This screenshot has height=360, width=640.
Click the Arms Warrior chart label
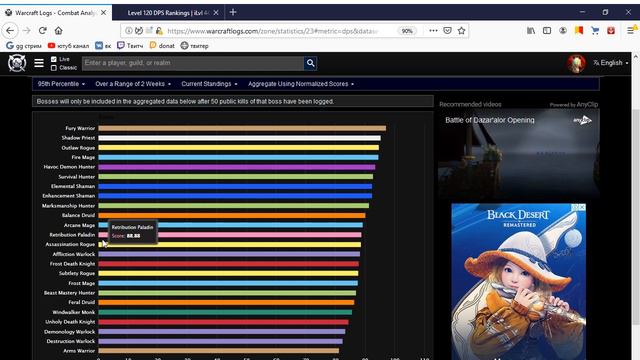point(79,351)
